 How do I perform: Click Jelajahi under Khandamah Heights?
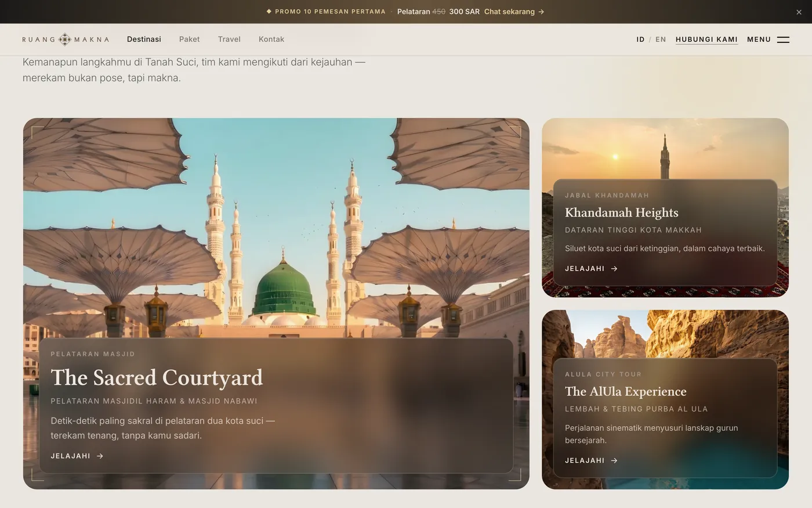click(x=592, y=269)
